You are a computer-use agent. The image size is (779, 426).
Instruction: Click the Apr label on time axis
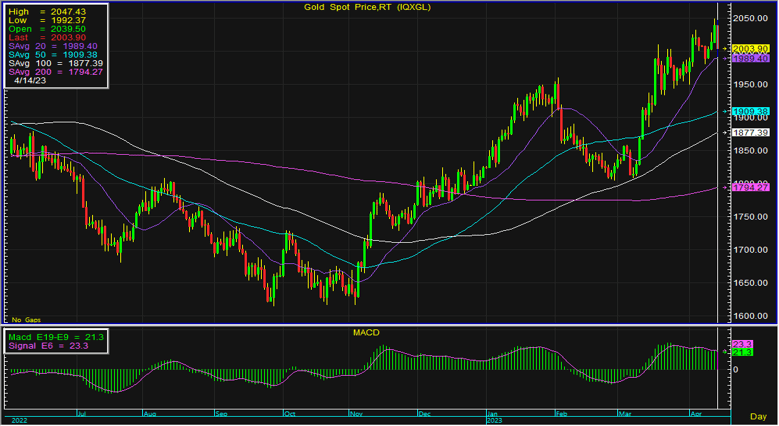[x=696, y=414]
